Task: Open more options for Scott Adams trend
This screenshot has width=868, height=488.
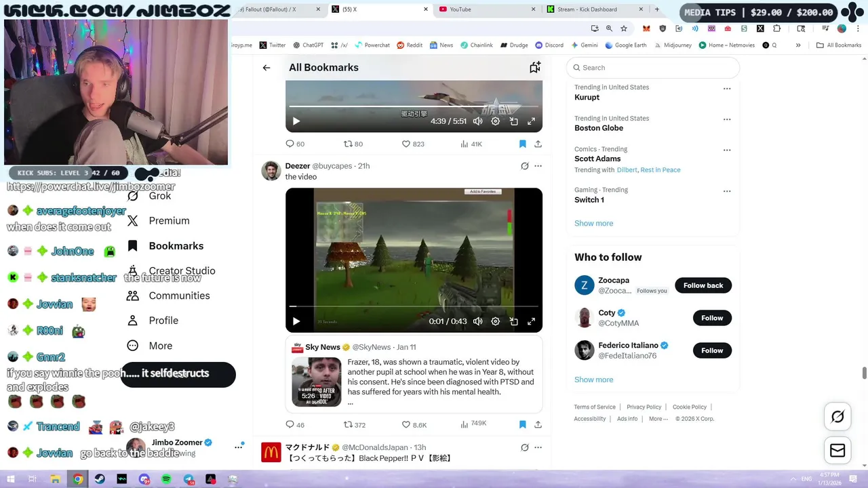Action: [727, 150]
